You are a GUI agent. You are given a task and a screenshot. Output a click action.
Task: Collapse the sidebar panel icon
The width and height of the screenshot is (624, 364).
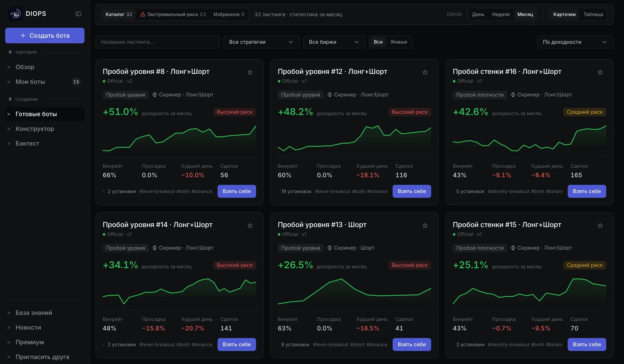78,14
